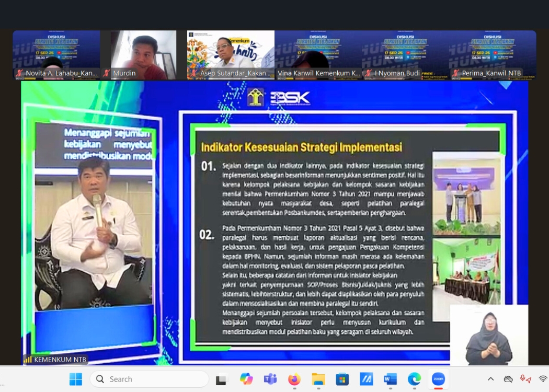Click the muted mic icon on Murdin
549x392 pixels.
pyautogui.click(x=107, y=73)
